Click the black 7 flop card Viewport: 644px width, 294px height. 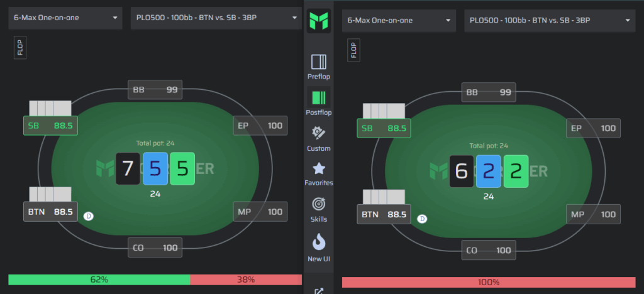(x=128, y=168)
